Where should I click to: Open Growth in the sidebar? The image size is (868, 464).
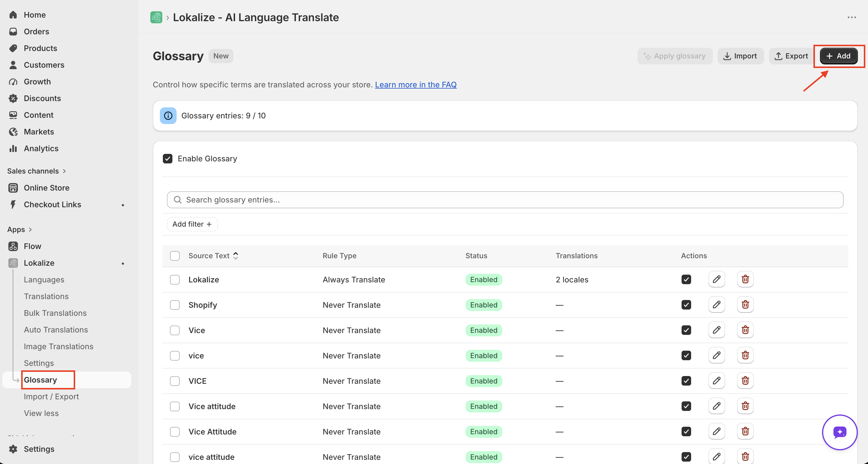37,81
